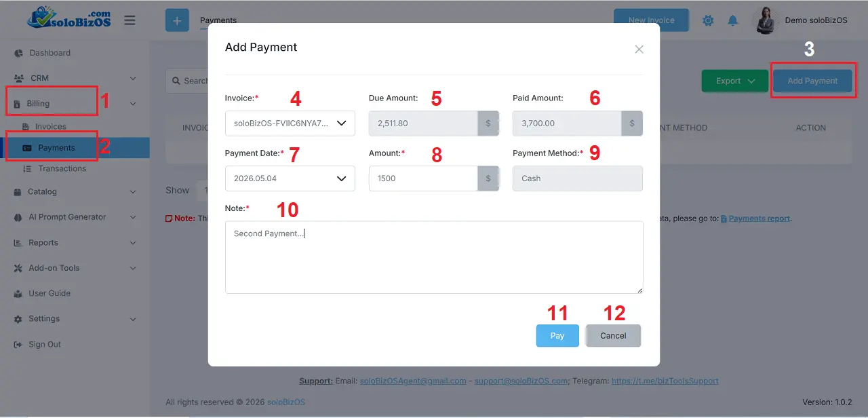Click the Dashboard icon in sidebar
868x418 pixels.
[x=18, y=53]
